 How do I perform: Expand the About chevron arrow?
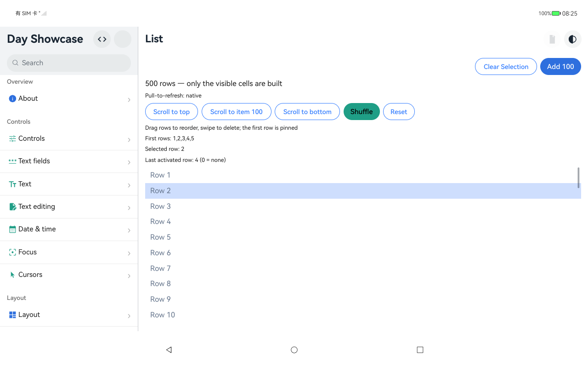click(x=129, y=100)
